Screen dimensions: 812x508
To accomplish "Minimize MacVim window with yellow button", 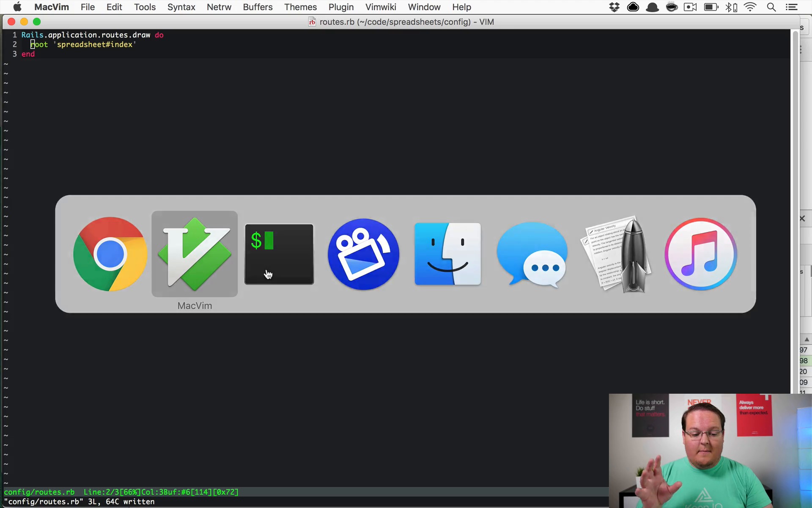I will point(24,22).
